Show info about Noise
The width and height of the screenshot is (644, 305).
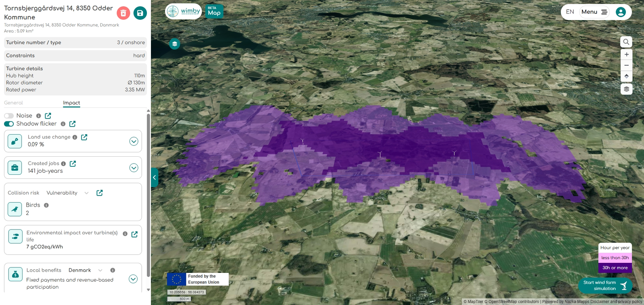pos(39,116)
